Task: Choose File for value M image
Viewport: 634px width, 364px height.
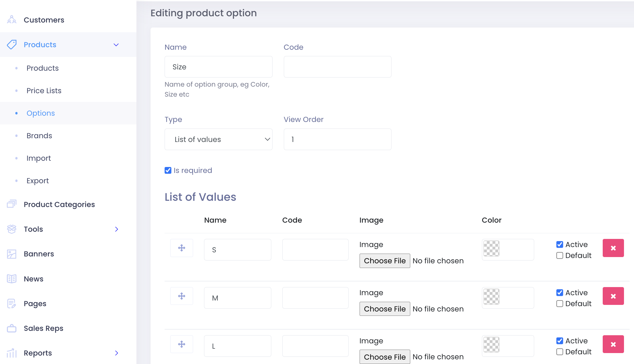Action: pos(384,309)
